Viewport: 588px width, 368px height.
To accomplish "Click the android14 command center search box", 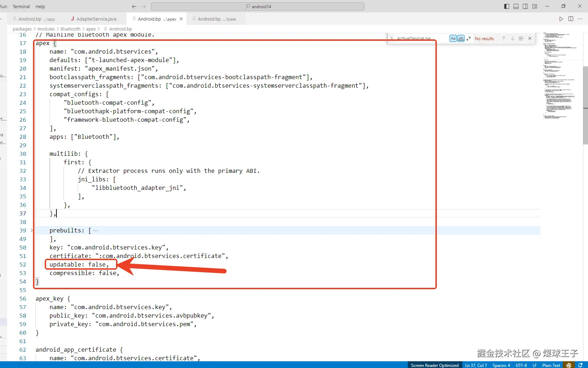I will pos(258,6).
